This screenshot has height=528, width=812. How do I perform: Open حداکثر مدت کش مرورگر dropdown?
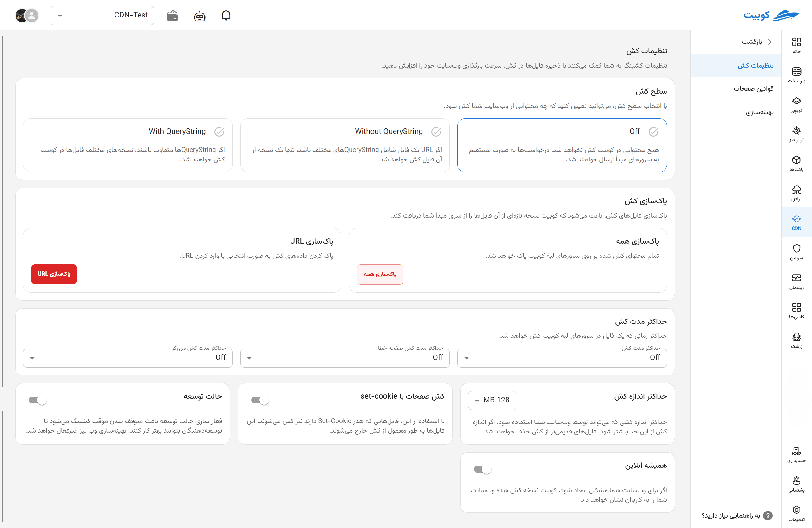click(128, 357)
